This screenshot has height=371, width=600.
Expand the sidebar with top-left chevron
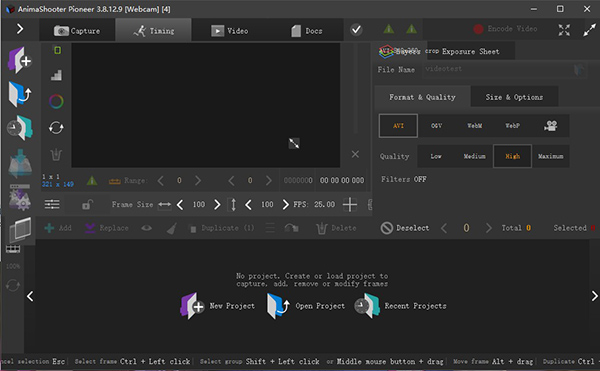tap(20, 29)
